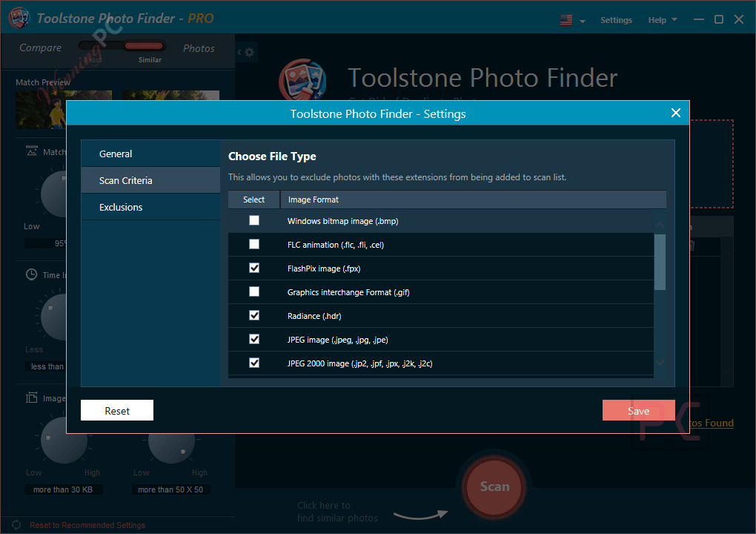This screenshot has height=534, width=756.
Task: Click Reset to Recommended Settings link
Action: coord(87,525)
